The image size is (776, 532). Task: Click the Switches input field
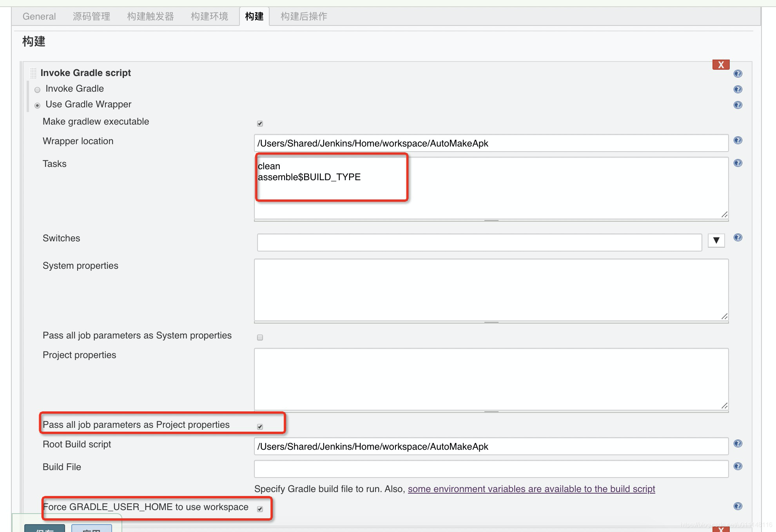(x=479, y=242)
